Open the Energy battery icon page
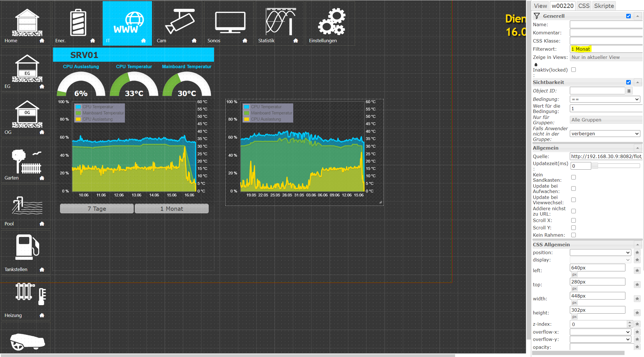This screenshot has height=357, width=644. click(78, 23)
